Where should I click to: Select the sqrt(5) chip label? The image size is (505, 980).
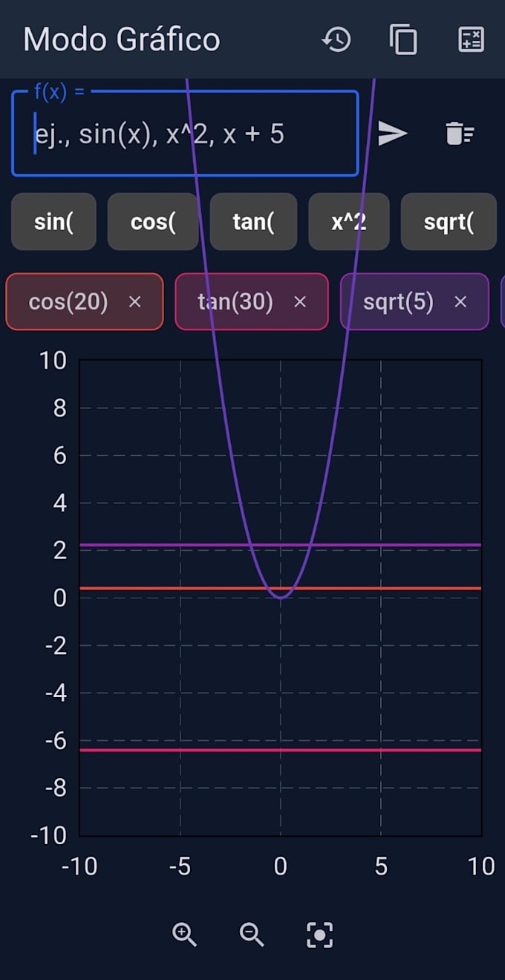398,301
